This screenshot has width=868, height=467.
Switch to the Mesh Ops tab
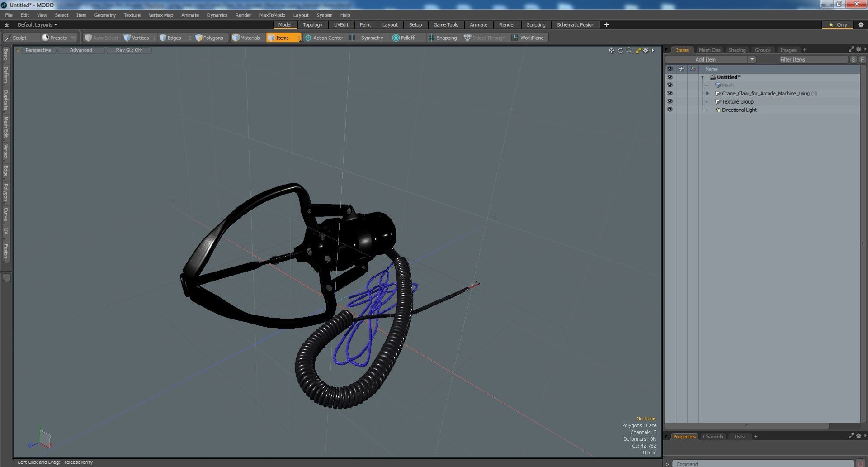point(709,50)
